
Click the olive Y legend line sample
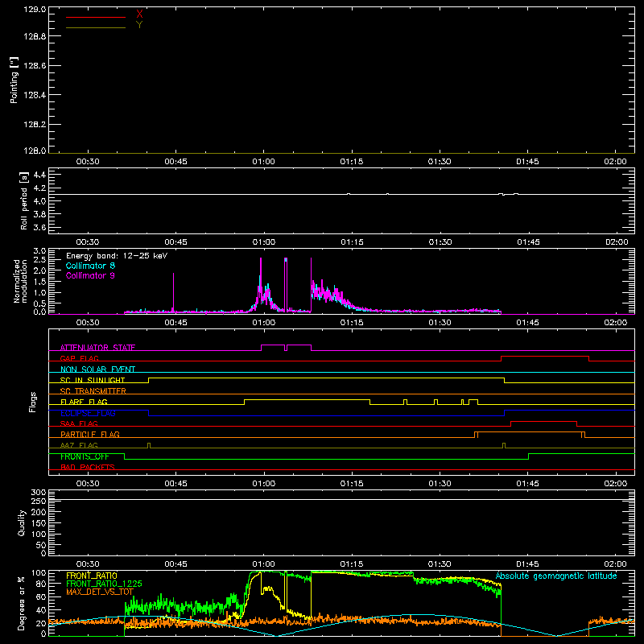(96, 27)
